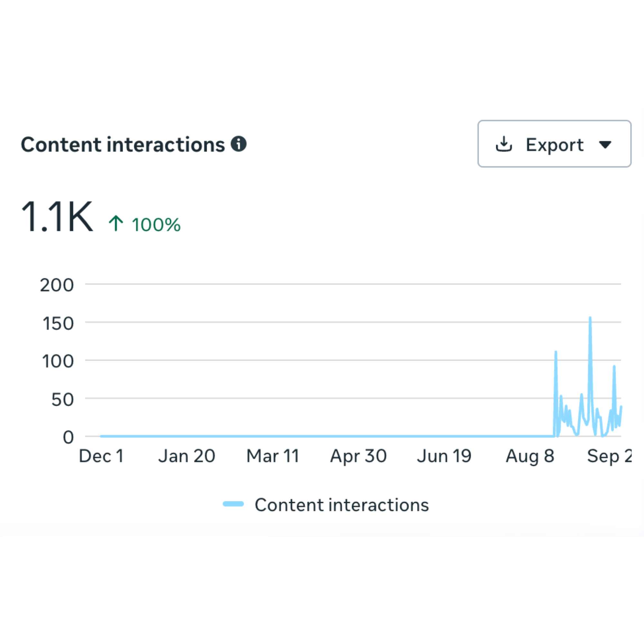The height and width of the screenshot is (644, 644).
Task: Click the Jun 19 axis label
Action: click(444, 456)
